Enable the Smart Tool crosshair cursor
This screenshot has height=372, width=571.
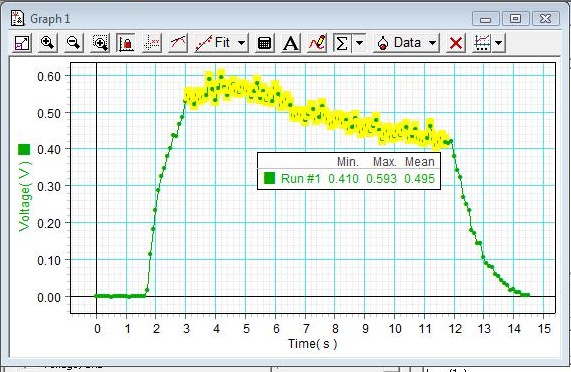(x=152, y=43)
